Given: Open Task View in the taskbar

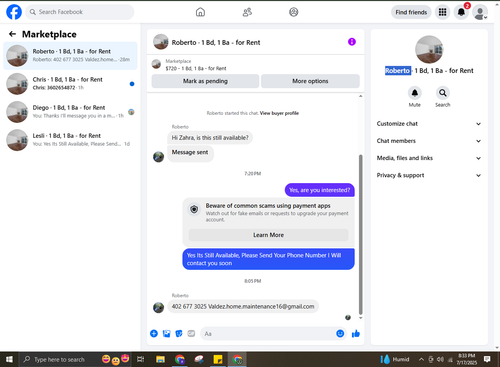Looking at the screenshot, I should pos(141,359).
